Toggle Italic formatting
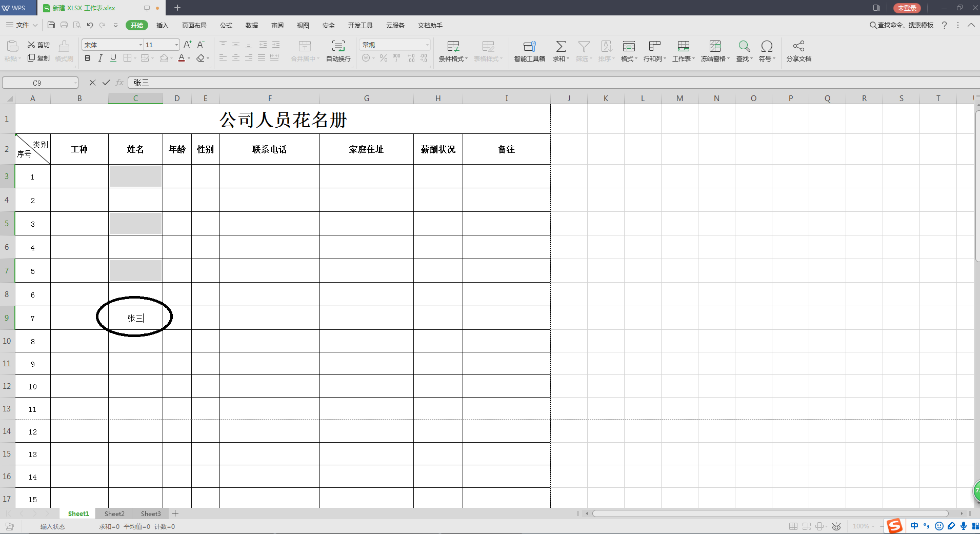 click(101, 58)
